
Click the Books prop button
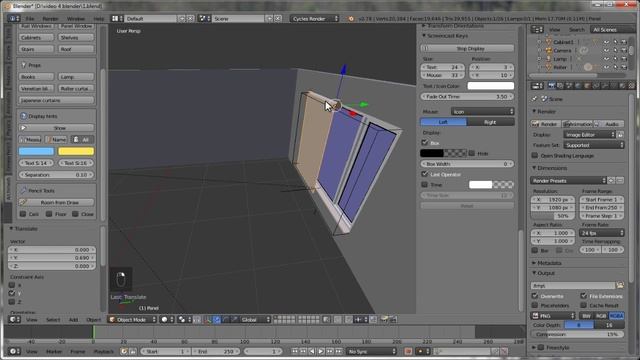tap(36, 77)
